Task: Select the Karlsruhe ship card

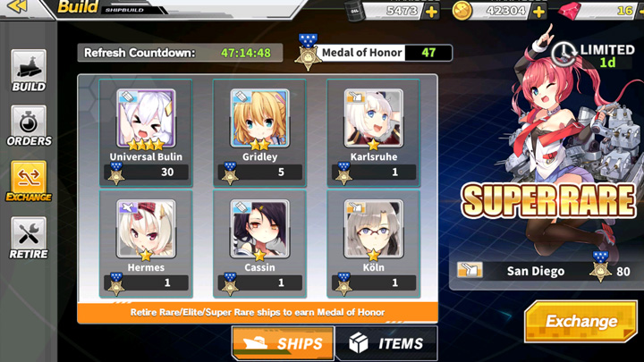Action: click(373, 133)
